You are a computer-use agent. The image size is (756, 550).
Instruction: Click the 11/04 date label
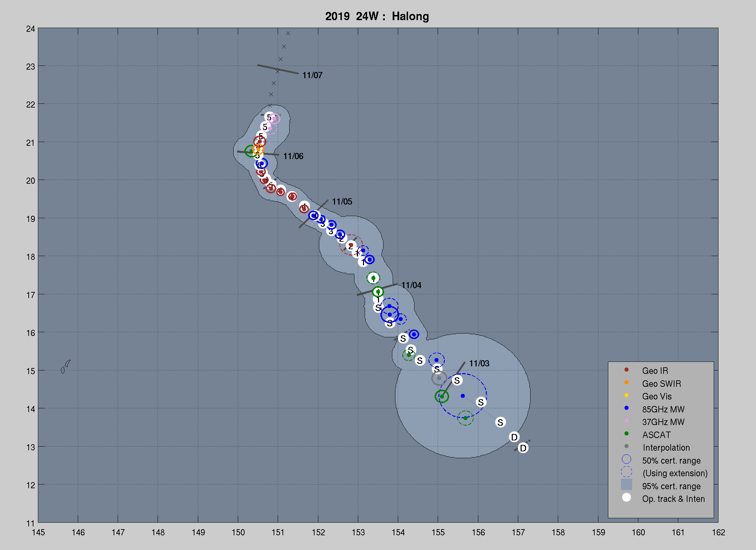[x=411, y=285]
